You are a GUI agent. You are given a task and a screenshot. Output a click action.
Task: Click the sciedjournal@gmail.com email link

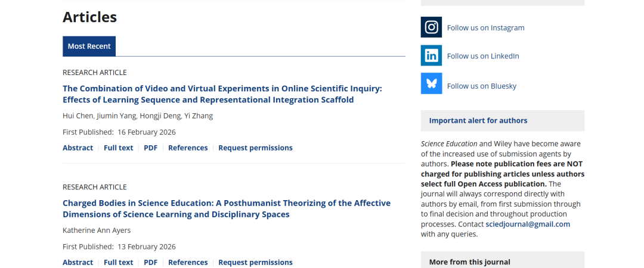coord(527,224)
